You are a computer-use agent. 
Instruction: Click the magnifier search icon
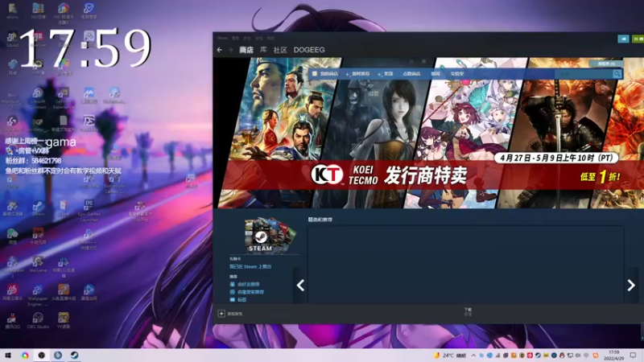click(617, 74)
